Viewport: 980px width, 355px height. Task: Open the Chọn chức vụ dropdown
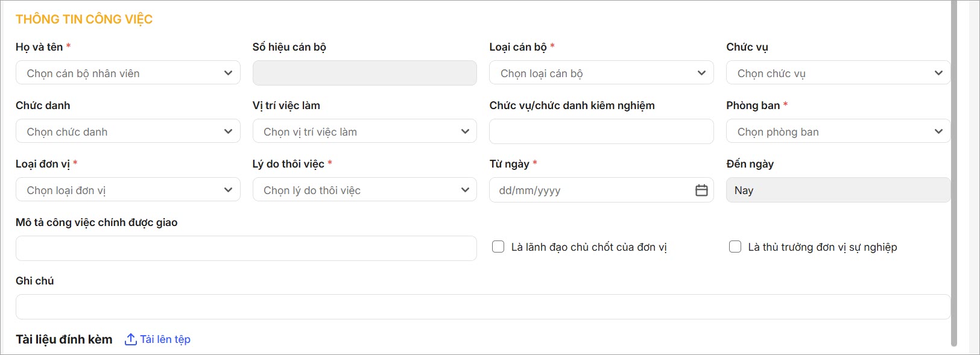coord(838,73)
